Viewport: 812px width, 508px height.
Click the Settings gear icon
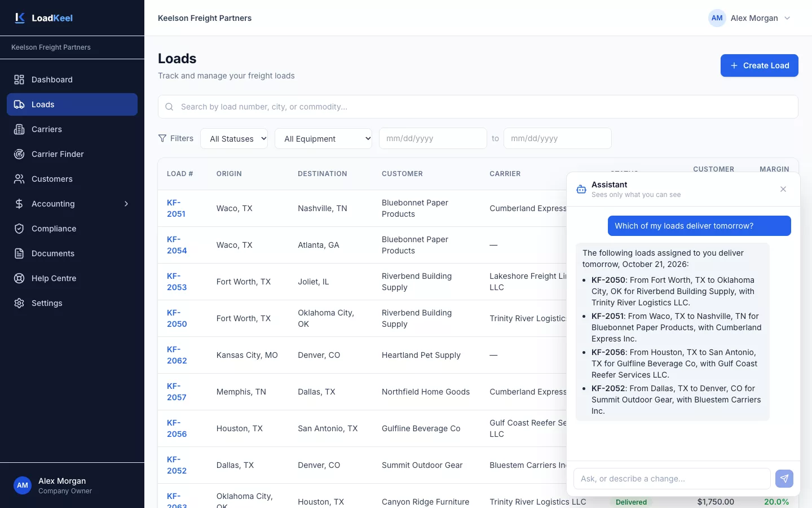tap(19, 303)
